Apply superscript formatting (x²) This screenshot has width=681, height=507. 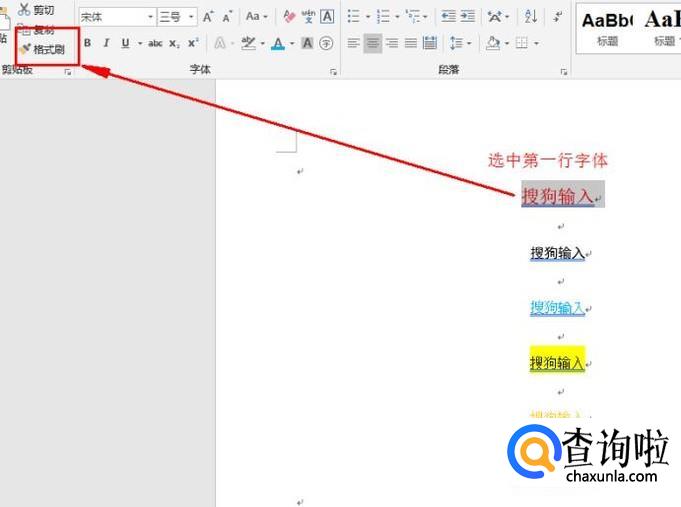pos(193,43)
